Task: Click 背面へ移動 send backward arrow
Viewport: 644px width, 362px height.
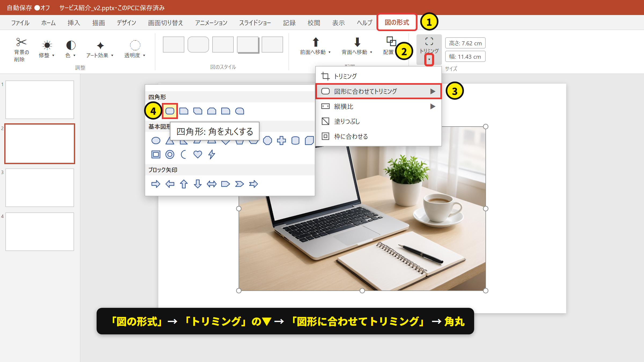Action: coord(357,42)
